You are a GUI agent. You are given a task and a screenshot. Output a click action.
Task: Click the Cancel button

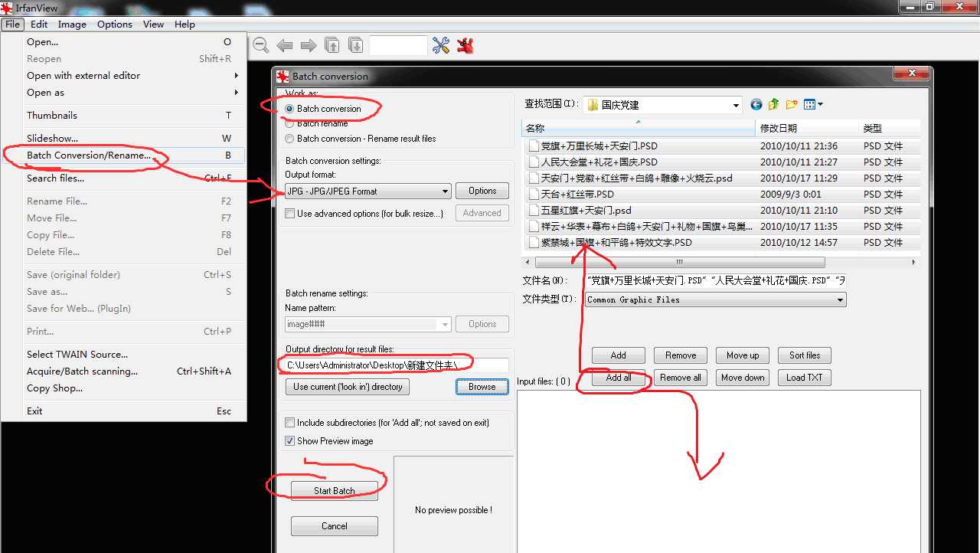point(335,526)
